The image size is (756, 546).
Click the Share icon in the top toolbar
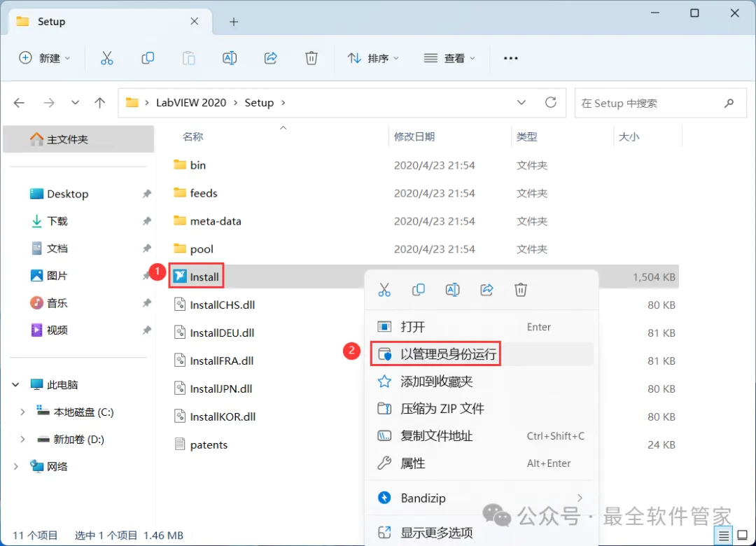point(270,58)
